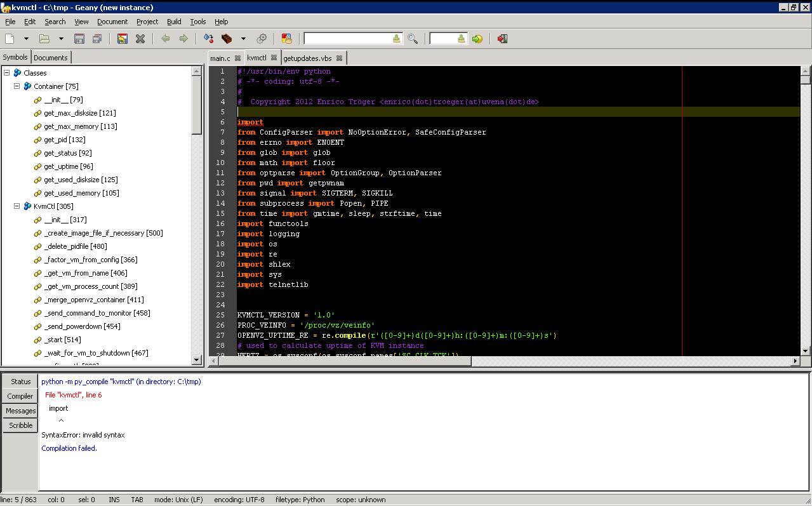Viewport: 812px width, 506px height.
Task: Run the file using the gear icon
Action: click(262, 39)
